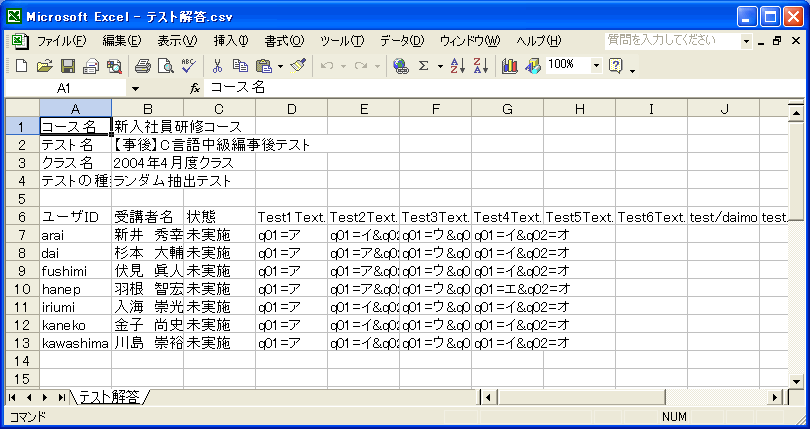The image size is (810, 429).
Task: Click the horizontal scrollbar left arrow
Action: tap(488, 397)
